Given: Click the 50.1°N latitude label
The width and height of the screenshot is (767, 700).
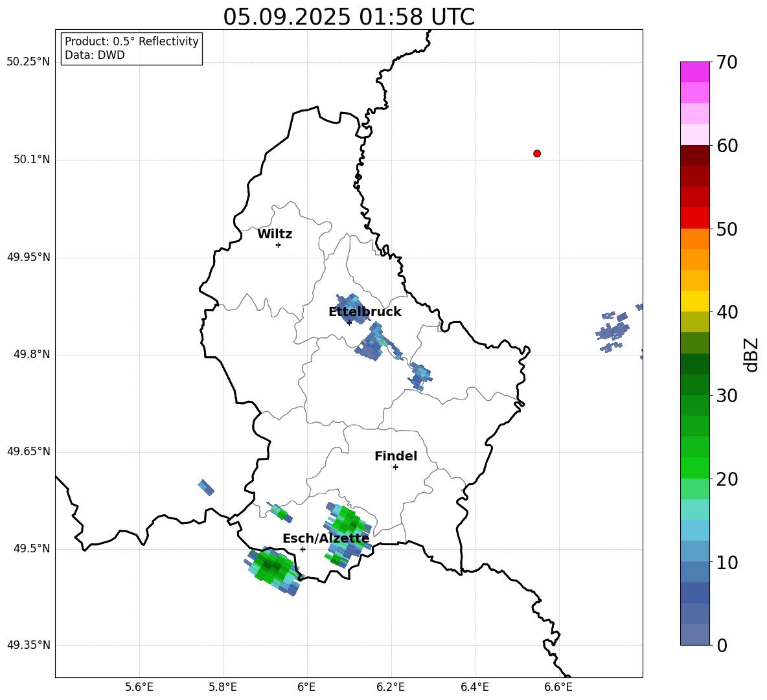Looking at the screenshot, I should coord(32,159).
